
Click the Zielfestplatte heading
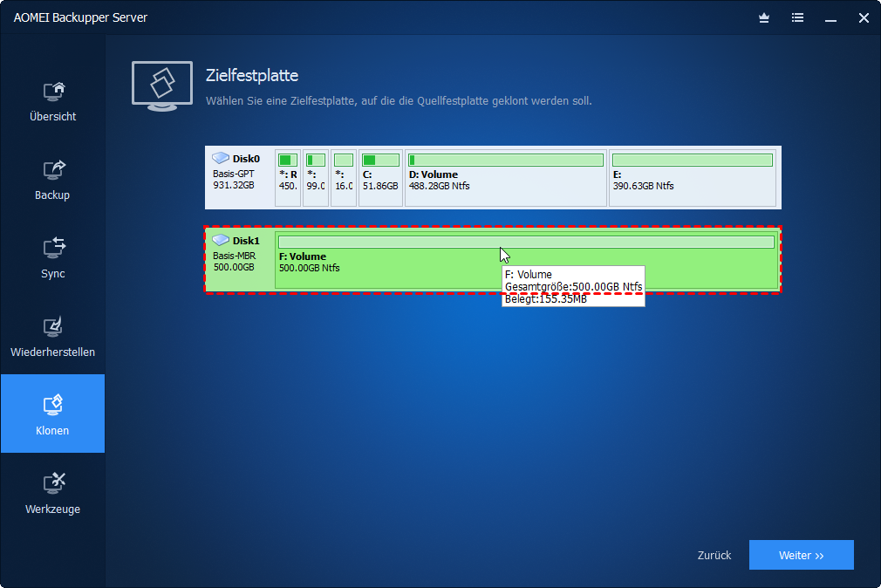tap(252, 75)
